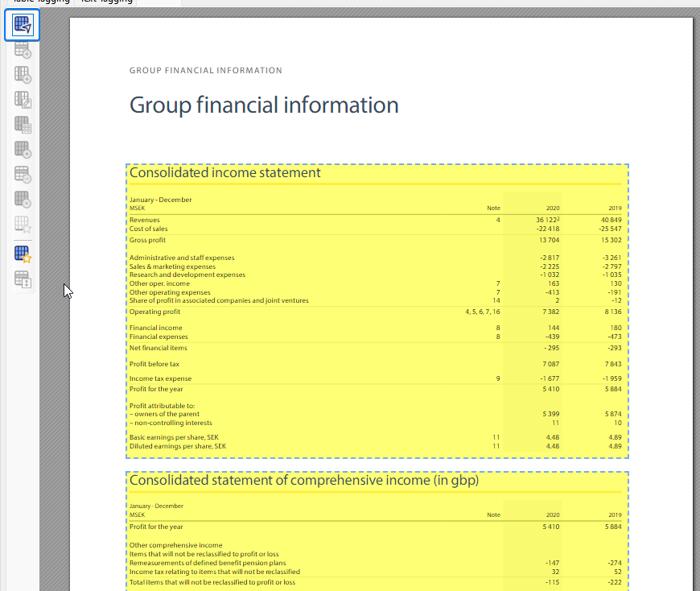700x591 pixels.
Task: Click the 'Financial income' row label
Action: tap(156, 328)
